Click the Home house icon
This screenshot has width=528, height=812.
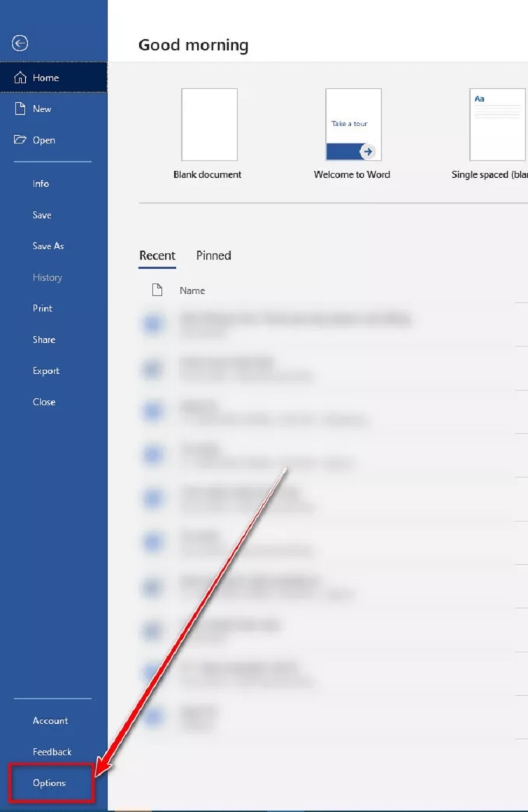pyautogui.click(x=20, y=78)
